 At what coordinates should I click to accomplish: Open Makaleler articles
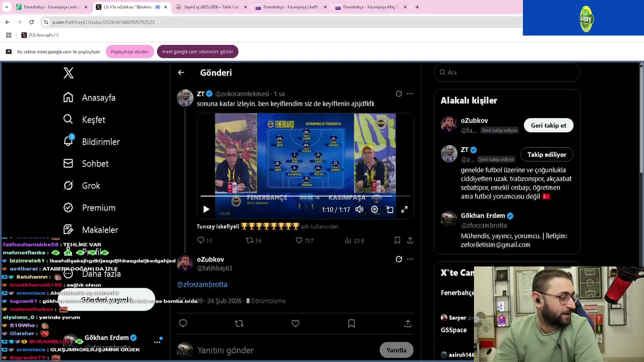[91, 230]
